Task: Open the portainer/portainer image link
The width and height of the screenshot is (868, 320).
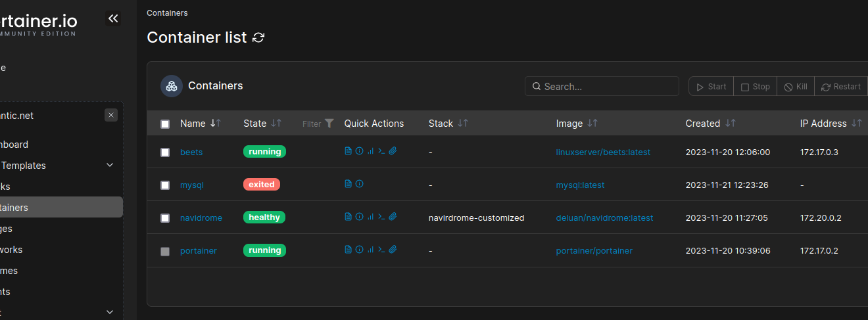Action: (x=594, y=250)
